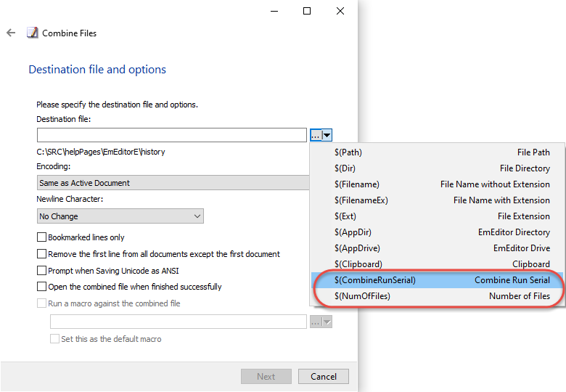The image size is (566, 392).
Task: Check Set this as the default macro
Action: click(55, 338)
